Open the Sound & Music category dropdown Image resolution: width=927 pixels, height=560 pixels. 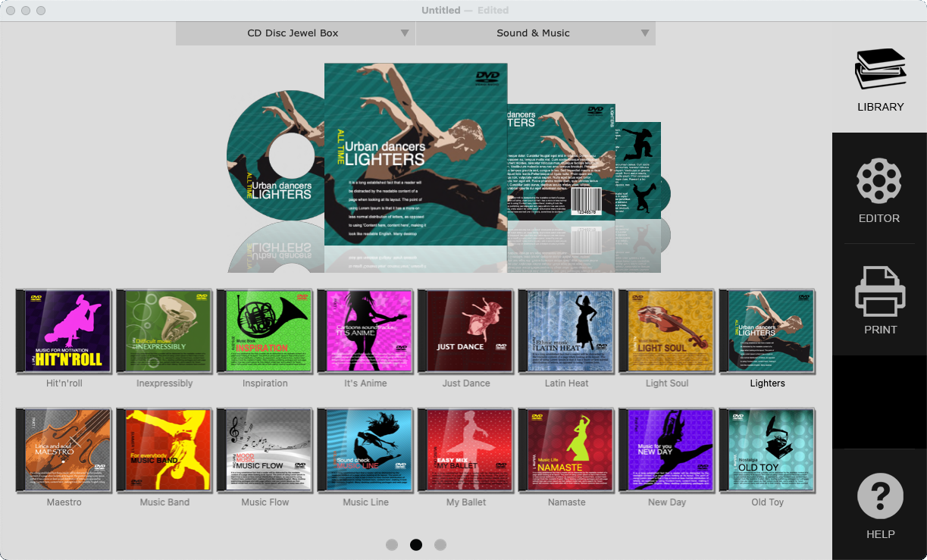(536, 33)
